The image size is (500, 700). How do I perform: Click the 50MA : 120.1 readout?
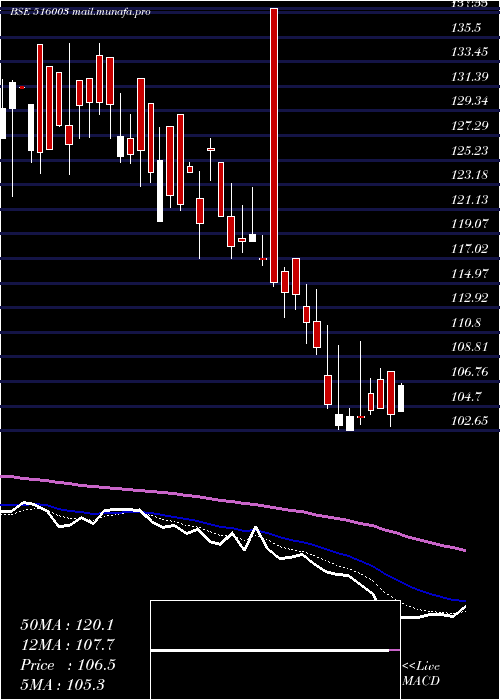pos(66,625)
